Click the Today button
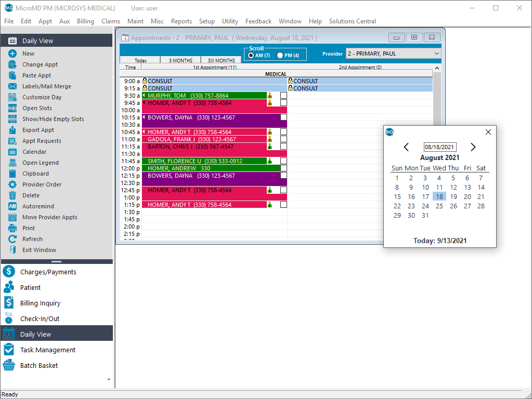The height and width of the screenshot is (399, 532). point(140,60)
